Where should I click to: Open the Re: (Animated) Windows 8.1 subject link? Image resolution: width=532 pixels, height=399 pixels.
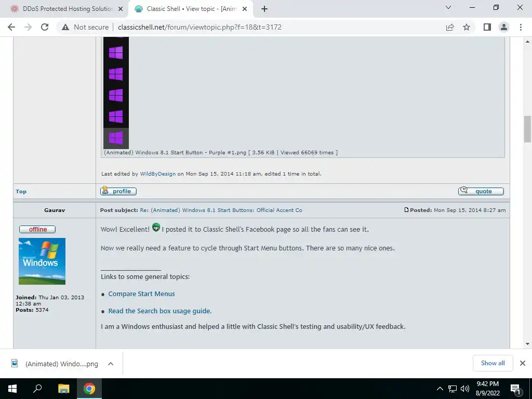click(221, 210)
